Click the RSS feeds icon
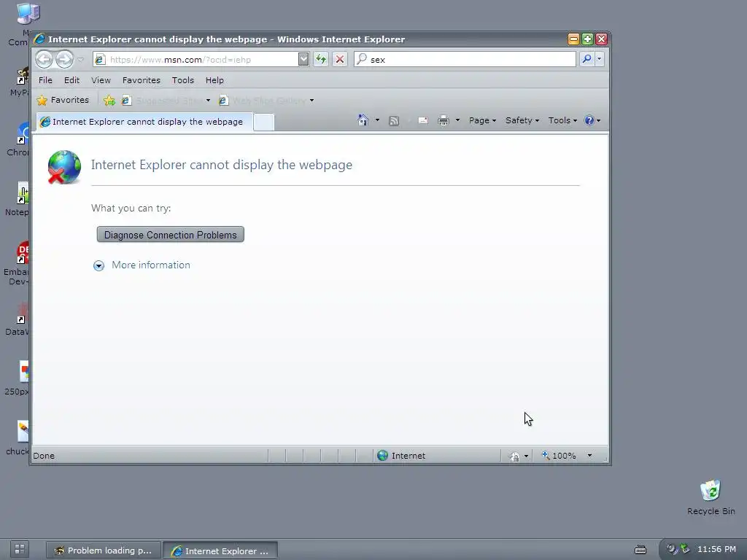The image size is (747, 560). point(394,120)
